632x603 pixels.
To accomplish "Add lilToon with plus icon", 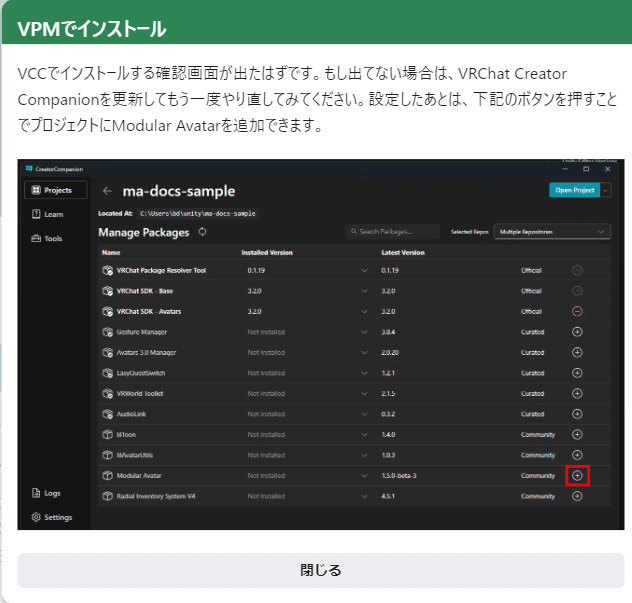I will point(577,435).
